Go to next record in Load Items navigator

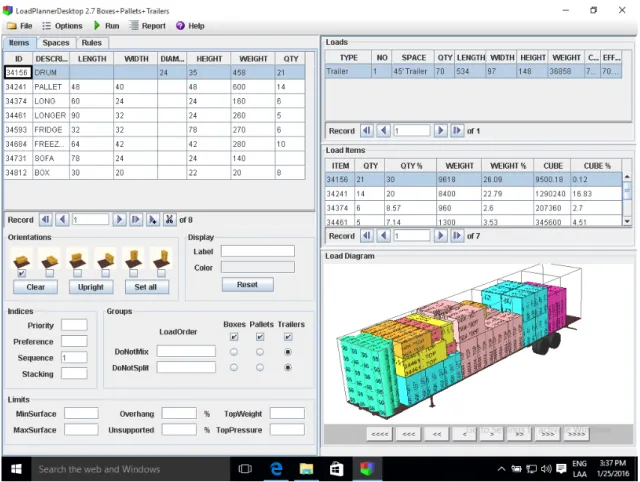coord(440,235)
